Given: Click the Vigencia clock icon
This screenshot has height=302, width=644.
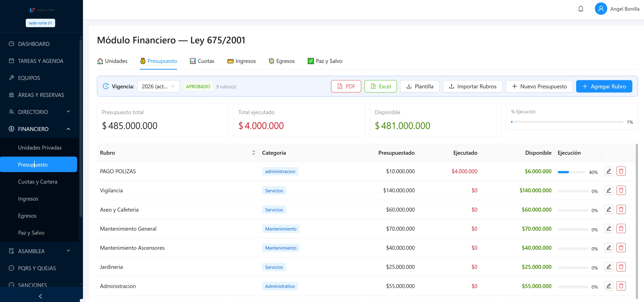Looking at the screenshot, I should click(106, 86).
